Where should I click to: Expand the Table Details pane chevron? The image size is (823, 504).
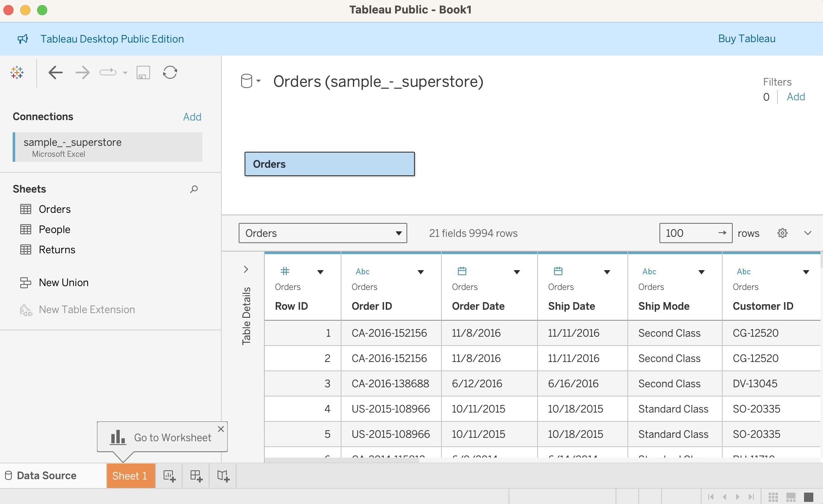(246, 269)
